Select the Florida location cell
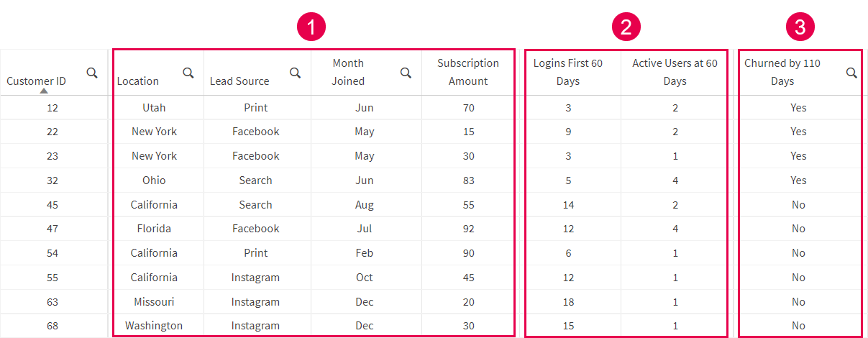This screenshot has height=338, width=868. pyautogui.click(x=154, y=229)
